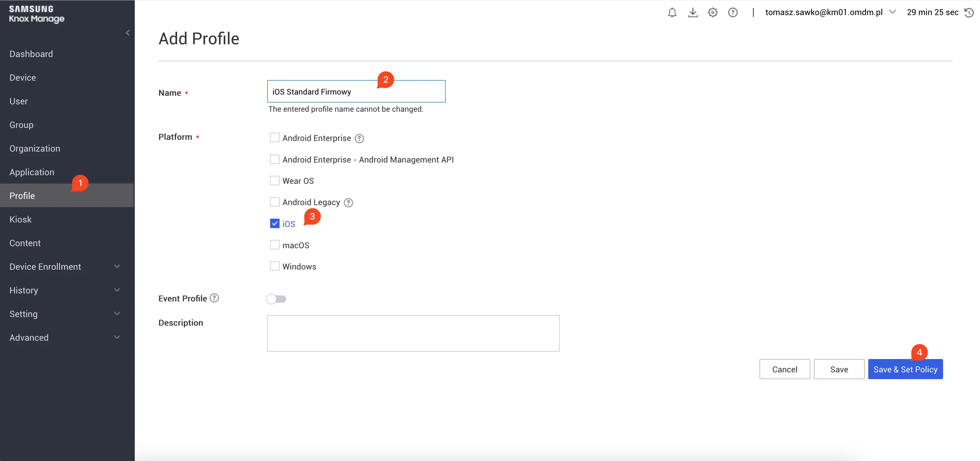This screenshot has width=980, height=461.
Task: Open the help icon next to Android Enterprise
Action: [x=359, y=139]
